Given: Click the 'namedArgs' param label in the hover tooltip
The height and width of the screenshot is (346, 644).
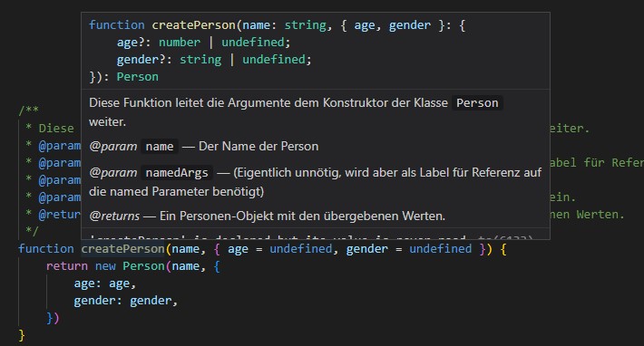Looking at the screenshot, I should pos(177,173).
